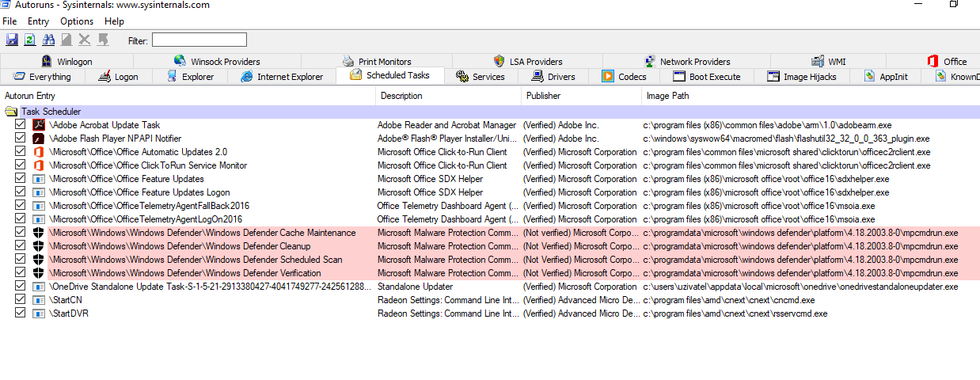
Task: Switch to the Winlogon tab
Action: (x=66, y=61)
